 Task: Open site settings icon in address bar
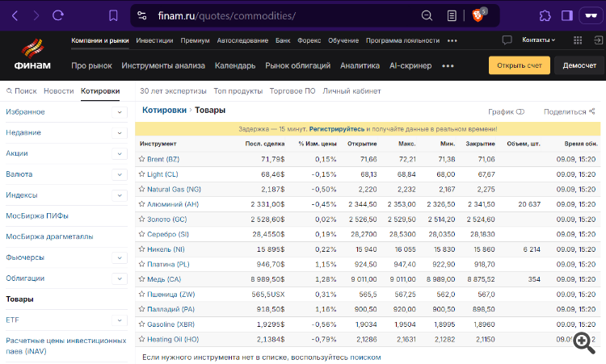[142, 16]
